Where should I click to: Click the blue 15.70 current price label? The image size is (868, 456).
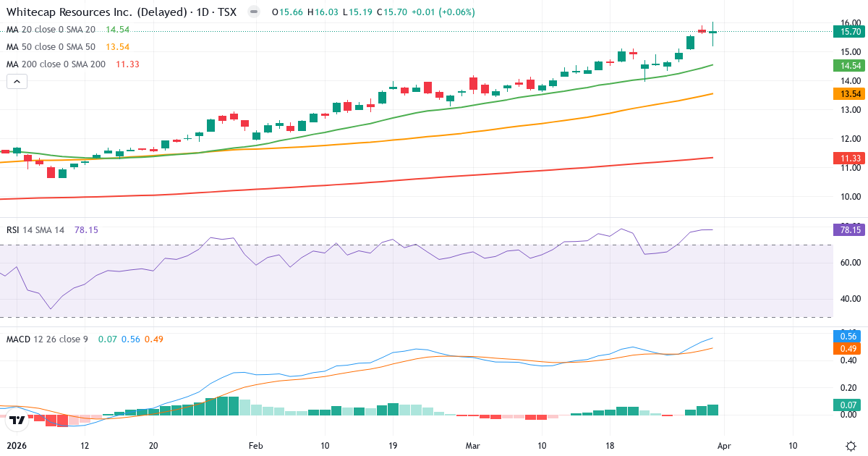pyautogui.click(x=848, y=31)
